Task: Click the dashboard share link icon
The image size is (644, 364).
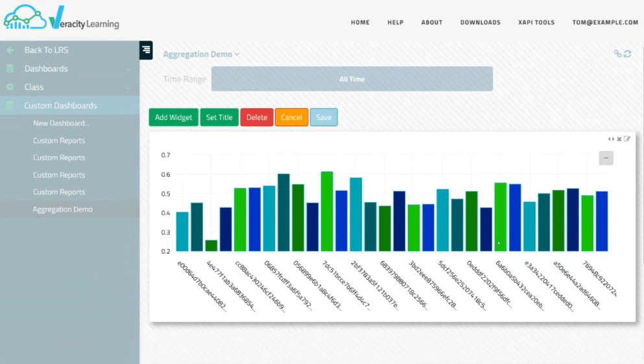Action: pos(617,54)
